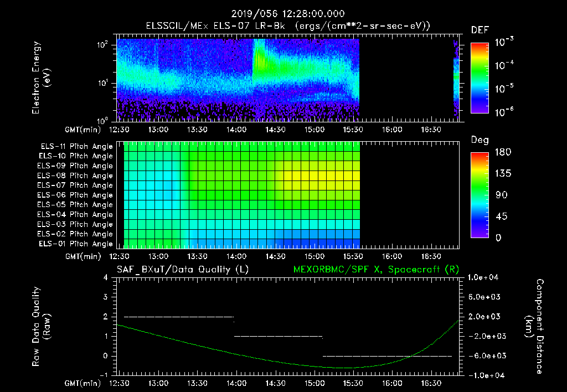Click the SAF_BXuT/Data Quality (L) title
The height and width of the screenshot is (392, 567).
pyautogui.click(x=183, y=270)
